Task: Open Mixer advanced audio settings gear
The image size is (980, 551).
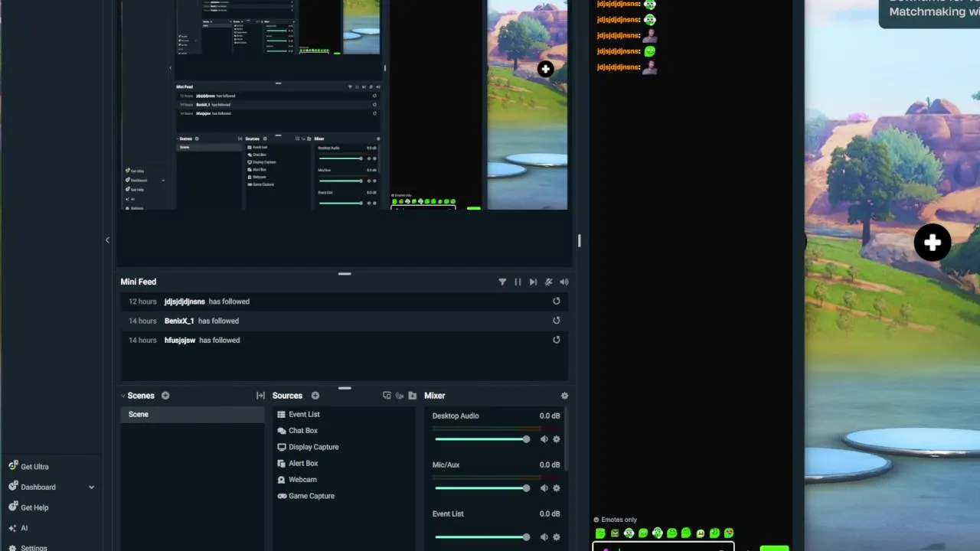Action: 564,396
